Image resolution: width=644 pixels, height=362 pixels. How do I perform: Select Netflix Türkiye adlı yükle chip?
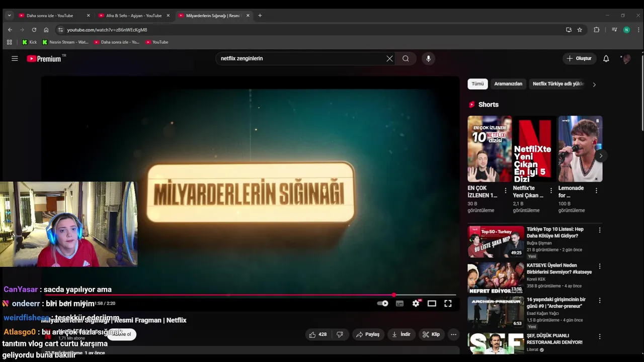pos(558,84)
